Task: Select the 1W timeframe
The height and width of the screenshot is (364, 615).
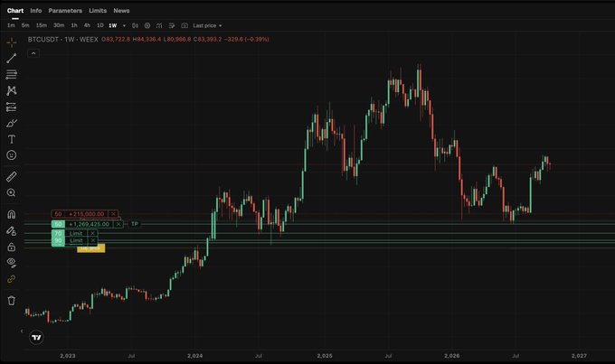Action: [x=113, y=25]
